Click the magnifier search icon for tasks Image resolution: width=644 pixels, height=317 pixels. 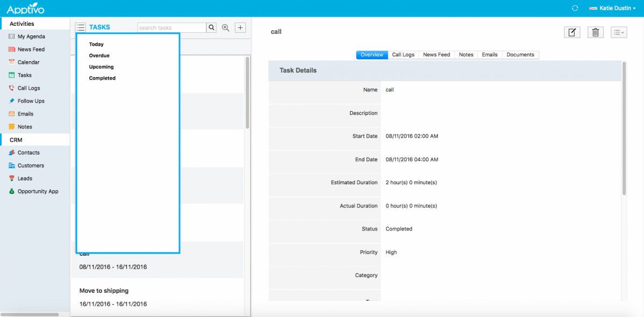[212, 28]
